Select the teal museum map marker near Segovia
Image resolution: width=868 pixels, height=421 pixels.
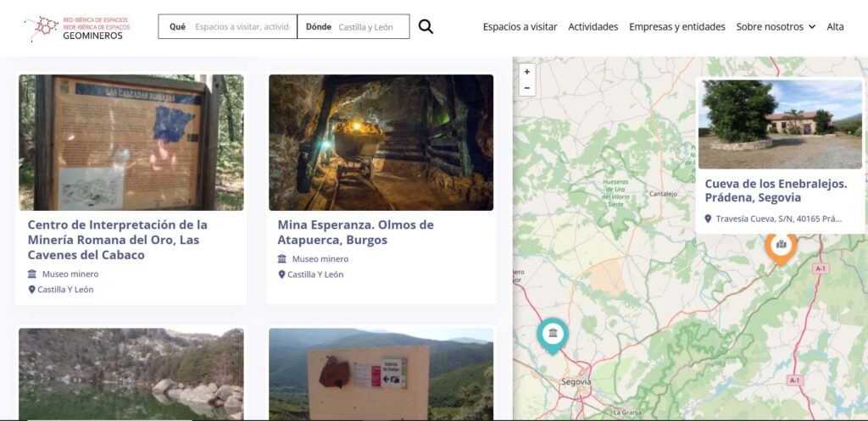[553, 335]
